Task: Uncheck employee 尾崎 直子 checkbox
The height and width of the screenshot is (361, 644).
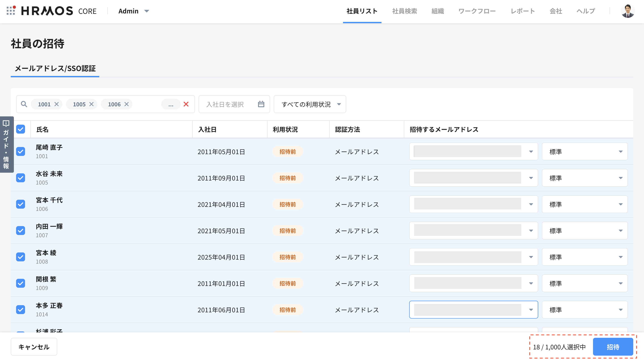Action: pos(21,152)
